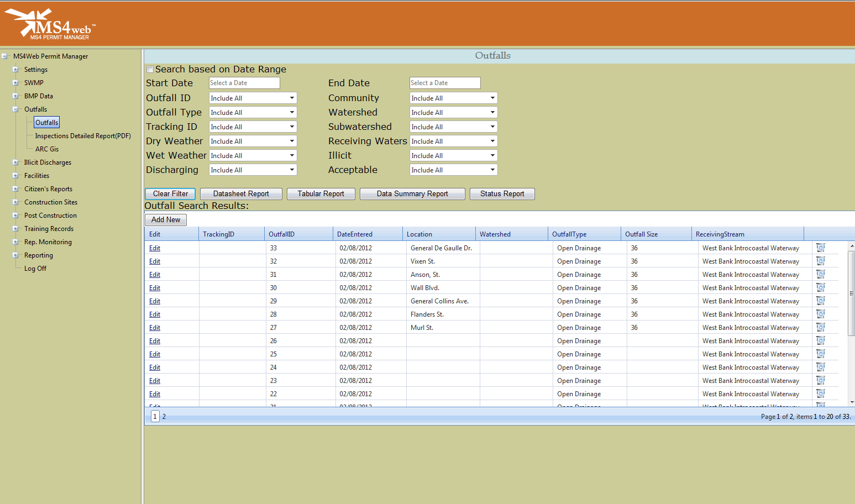The image size is (855, 504).
Task: Generate the Data Summary Report
Action: point(412,194)
